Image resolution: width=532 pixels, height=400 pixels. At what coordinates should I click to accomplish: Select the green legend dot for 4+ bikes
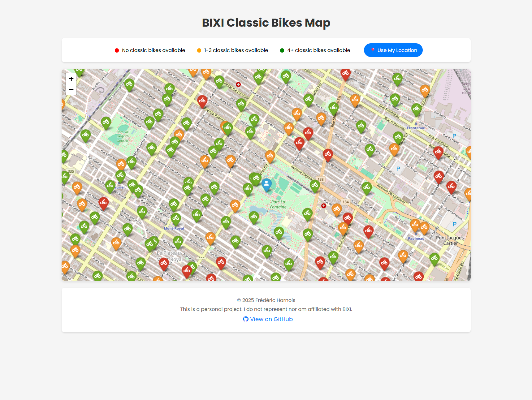tap(282, 50)
